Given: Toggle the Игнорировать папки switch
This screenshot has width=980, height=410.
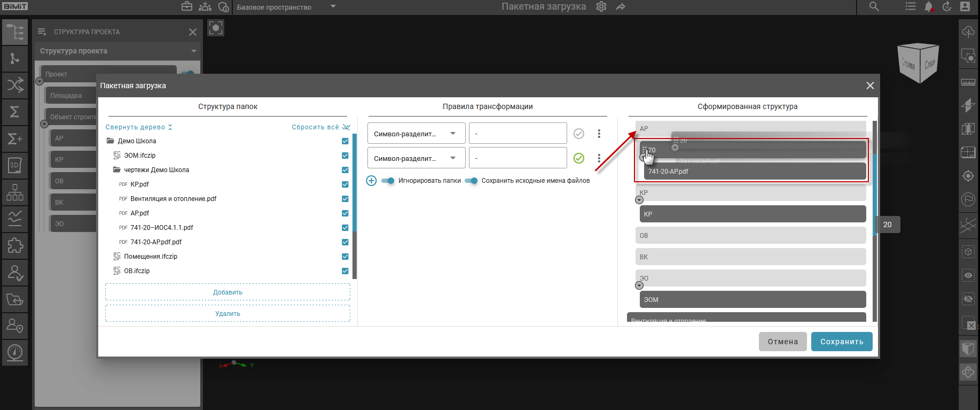Looking at the screenshot, I should pyautogui.click(x=388, y=181).
